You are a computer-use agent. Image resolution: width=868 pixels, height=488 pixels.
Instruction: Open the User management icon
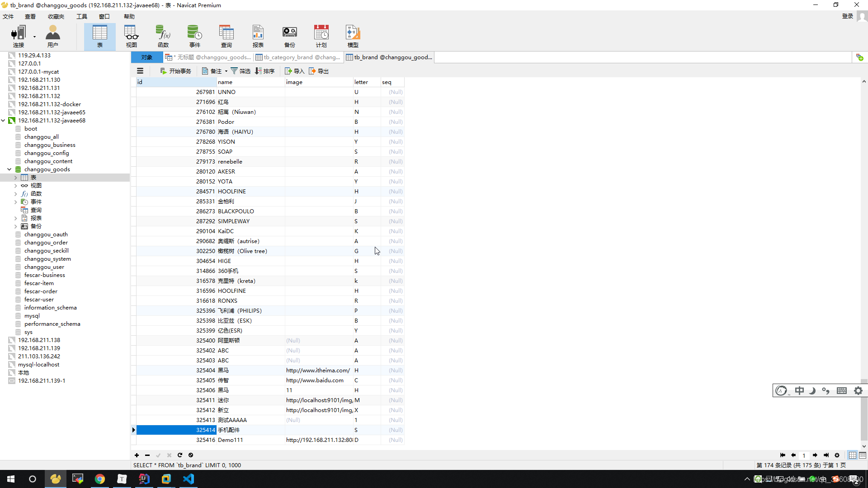[x=53, y=36]
